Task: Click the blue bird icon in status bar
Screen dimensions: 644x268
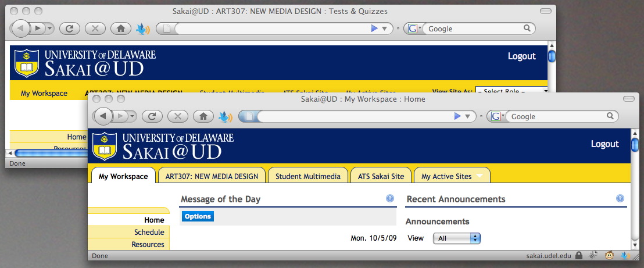Action: 625,256
